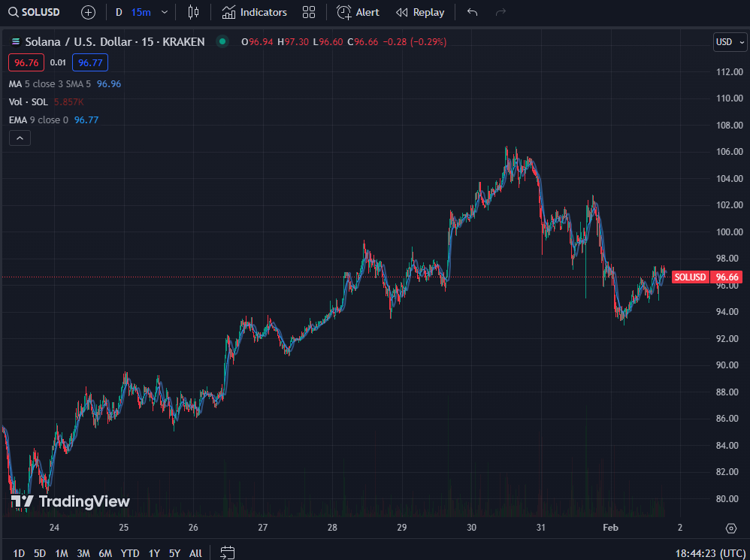Image resolution: width=750 pixels, height=560 pixels.
Task: Start bar Replay mode
Action: tap(420, 13)
